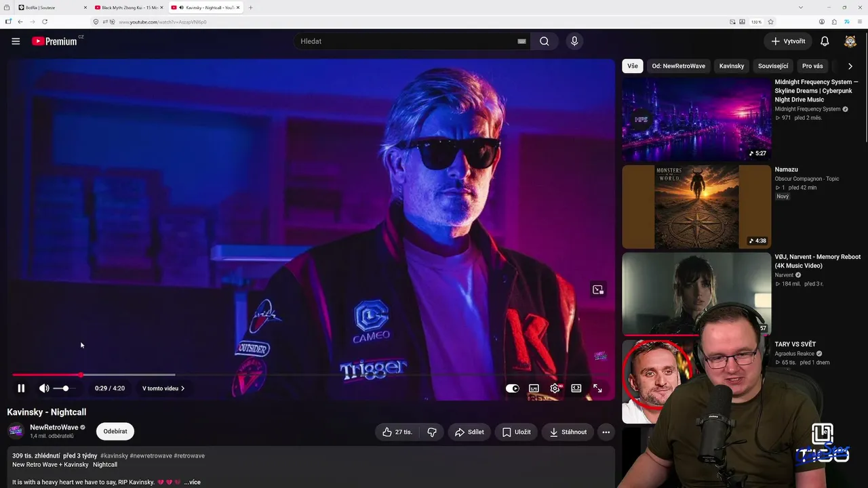Image resolution: width=868 pixels, height=488 pixels.
Task: Click the 'Uložit' save button
Action: [x=517, y=432]
